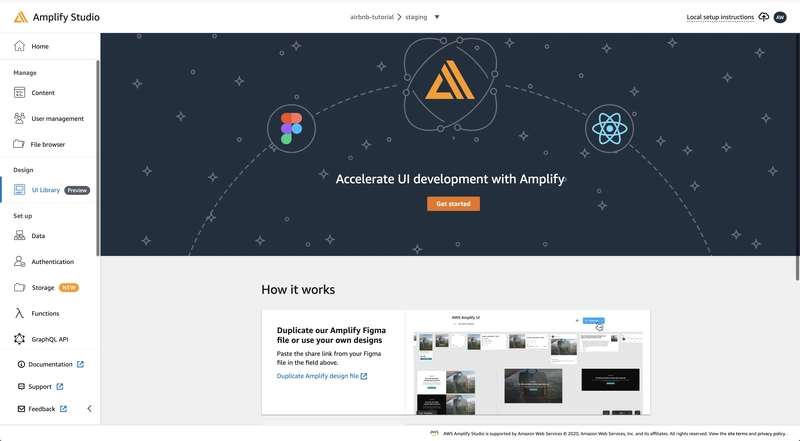Click the Figma file preview thumbnail

528,362
